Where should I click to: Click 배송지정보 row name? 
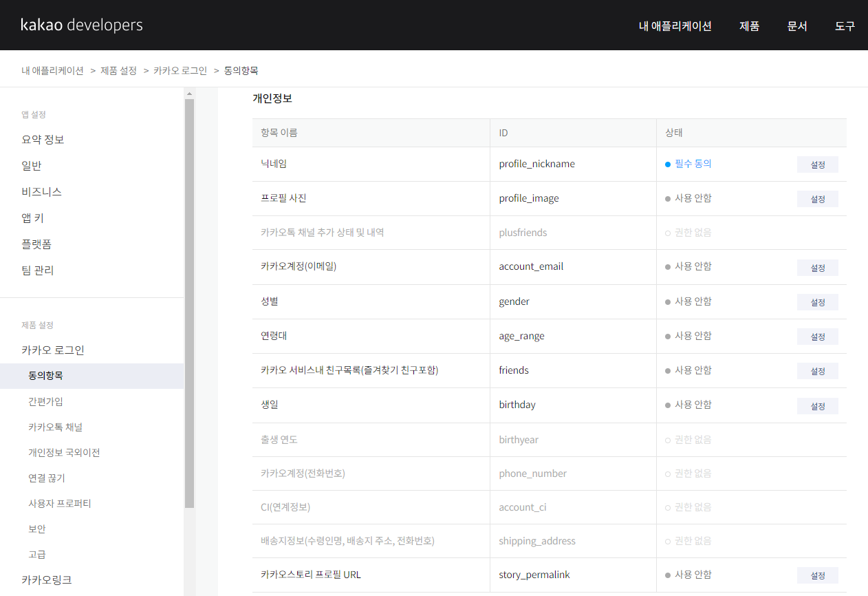coord(347,541)
